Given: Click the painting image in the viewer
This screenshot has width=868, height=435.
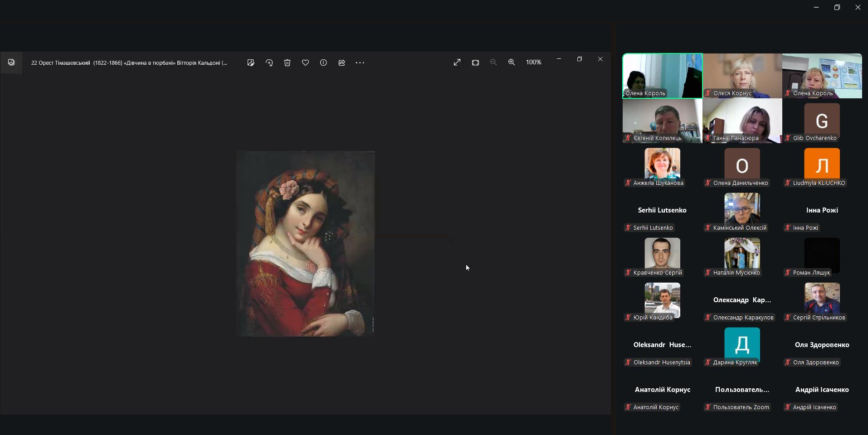Looking at the screenshot, I should coord(305,244).
